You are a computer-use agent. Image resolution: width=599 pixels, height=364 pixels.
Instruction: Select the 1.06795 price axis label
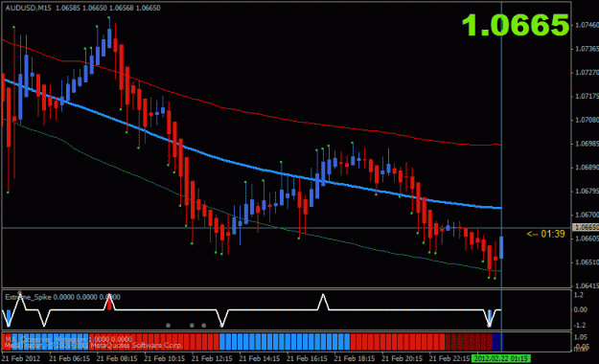587,191
